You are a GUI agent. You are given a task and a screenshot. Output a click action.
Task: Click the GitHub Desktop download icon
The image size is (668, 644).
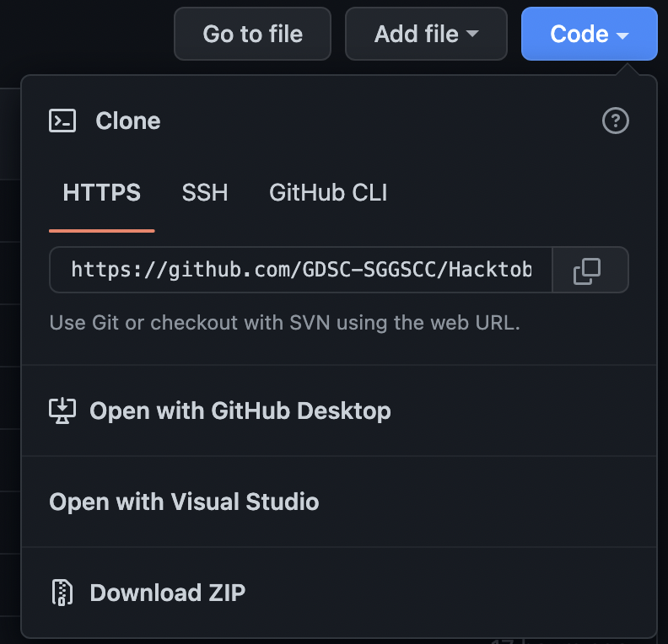pyautogui.click(x=62, y=411)
